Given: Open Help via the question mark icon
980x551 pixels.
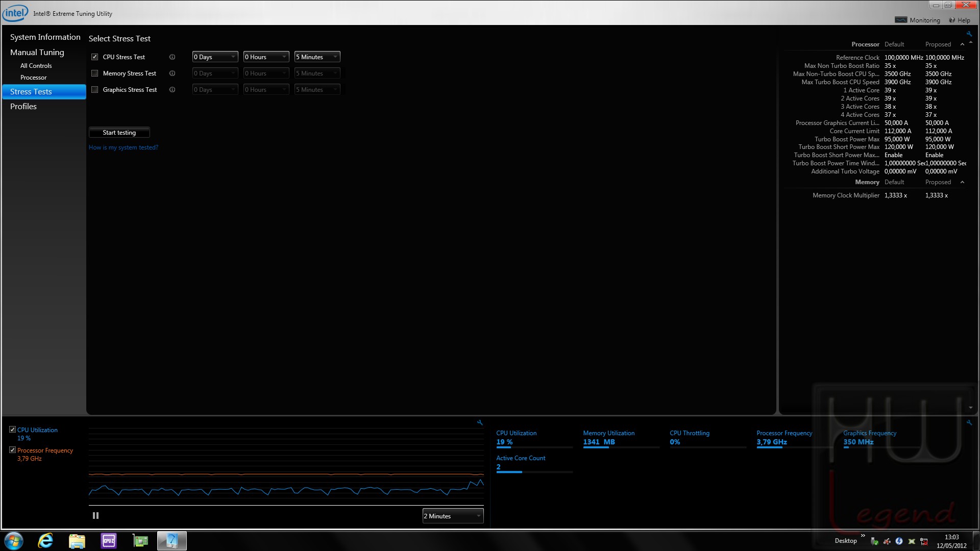Looking at the screenshot, I should (951, 20).
